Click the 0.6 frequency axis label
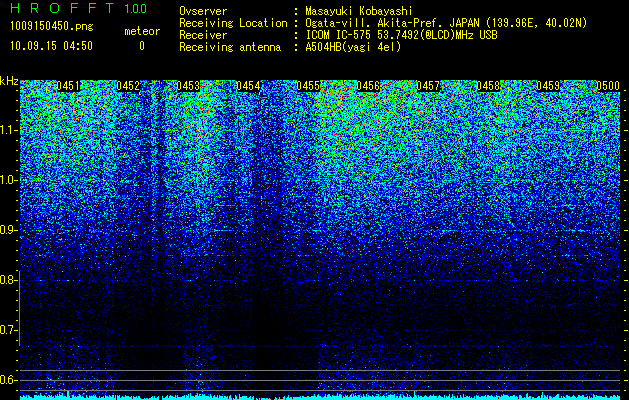629x400 pixels. [x=8, y=380]
